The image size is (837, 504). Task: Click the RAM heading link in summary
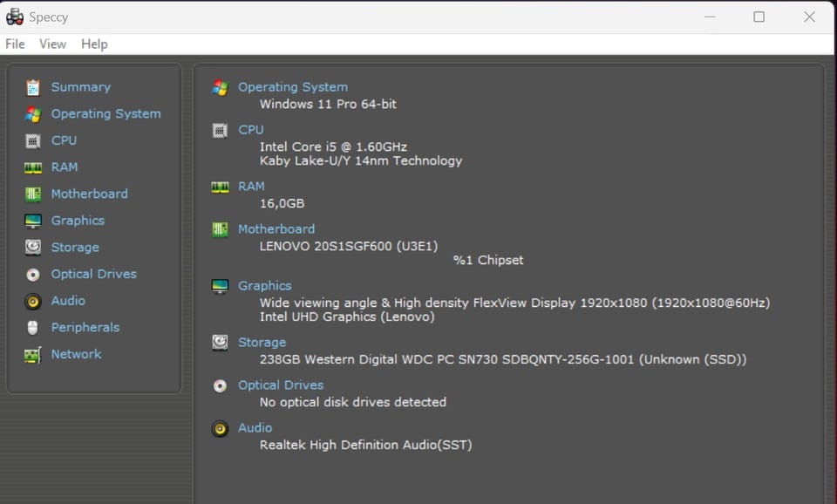(x=251, y=187)
